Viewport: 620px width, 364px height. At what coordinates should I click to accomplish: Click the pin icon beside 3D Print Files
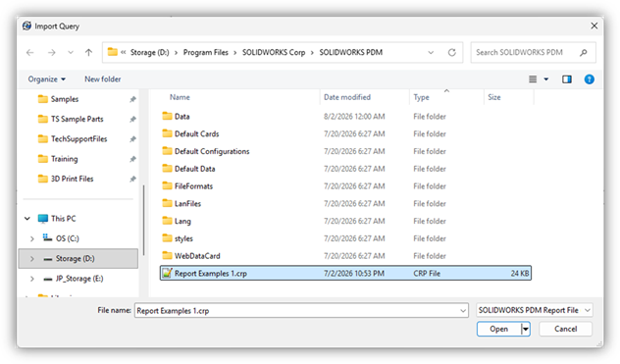click(132, 180)
